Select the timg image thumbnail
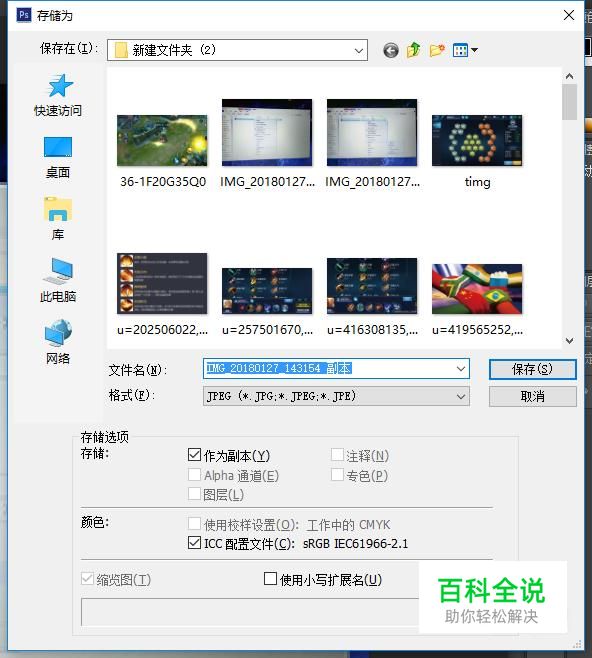Screen dimensions: 592x658 [x=477, y=141]
